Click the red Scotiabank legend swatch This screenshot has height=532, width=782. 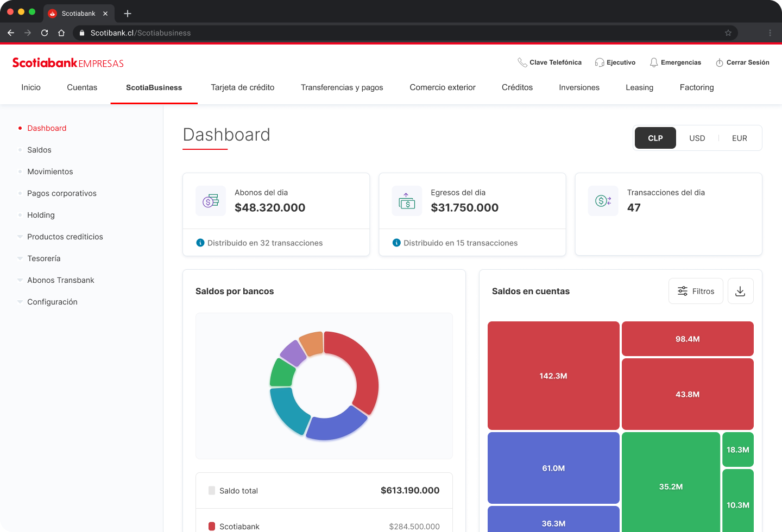[x=212, y=526]
